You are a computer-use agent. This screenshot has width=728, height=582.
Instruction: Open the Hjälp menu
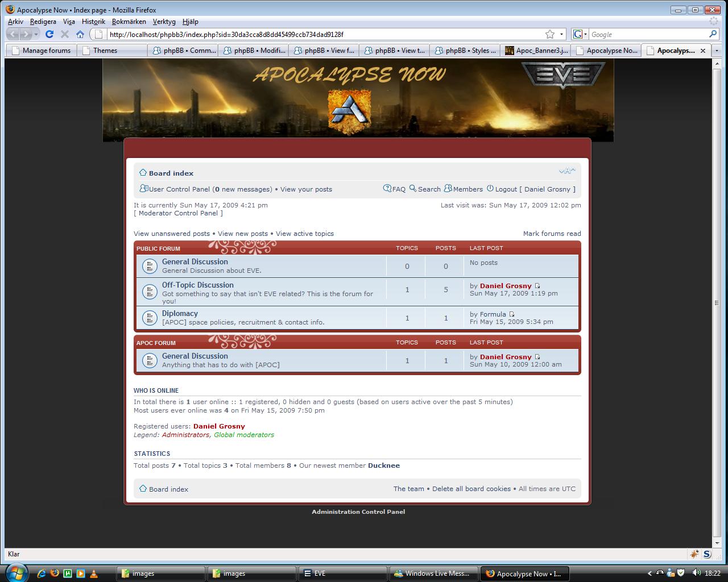(191, 22)
